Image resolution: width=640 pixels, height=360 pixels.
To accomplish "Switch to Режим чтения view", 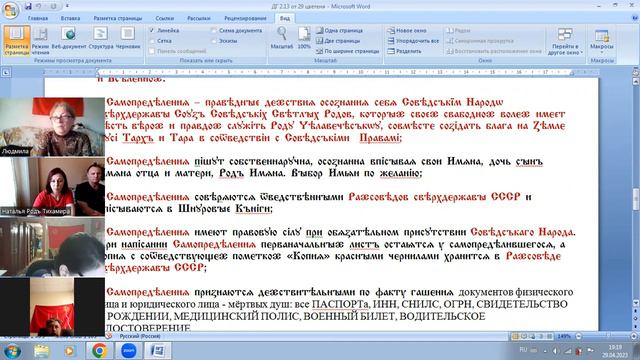I will pyautogui.click(x=40, y=40).
